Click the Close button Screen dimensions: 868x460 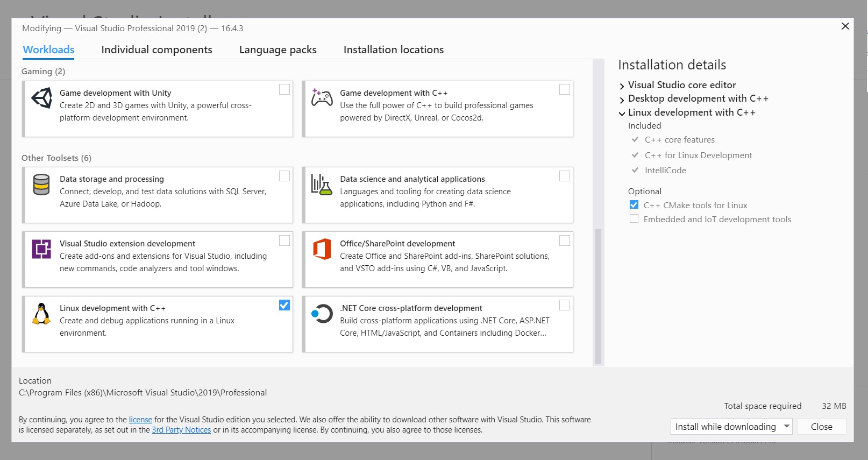[x=821, y=426]
